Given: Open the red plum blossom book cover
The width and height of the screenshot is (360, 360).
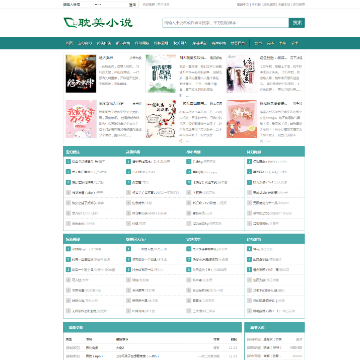Looking at the screenshot, I should tap(161, 119).
